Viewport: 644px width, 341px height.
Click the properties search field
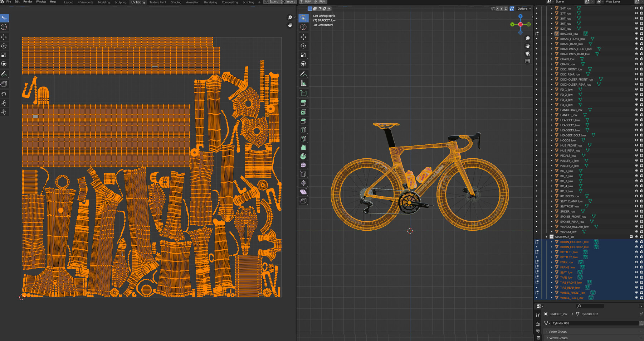coord(590,306)
